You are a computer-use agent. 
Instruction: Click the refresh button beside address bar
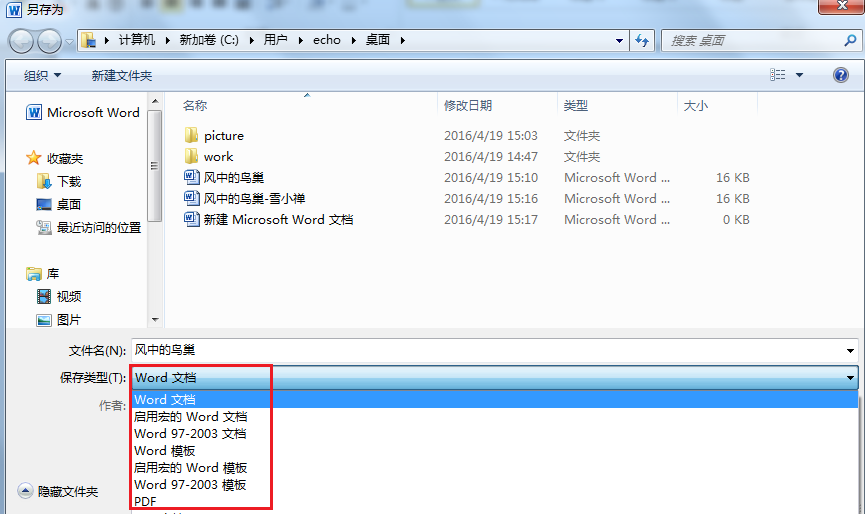(x=642, y=40)
